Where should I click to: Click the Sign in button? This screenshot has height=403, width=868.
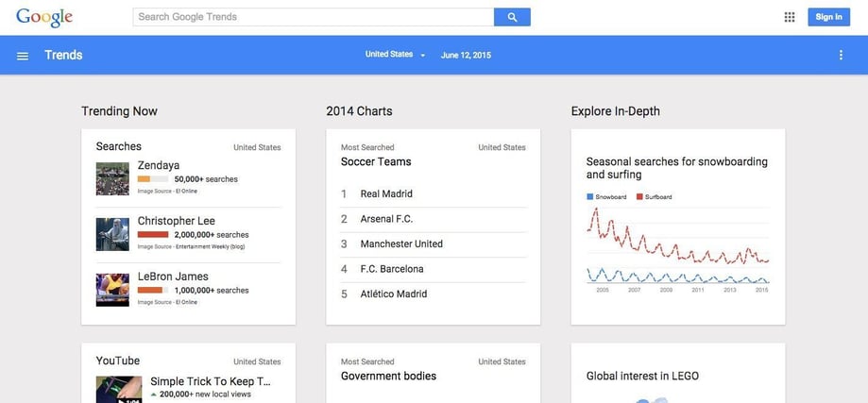coord(828,17)
